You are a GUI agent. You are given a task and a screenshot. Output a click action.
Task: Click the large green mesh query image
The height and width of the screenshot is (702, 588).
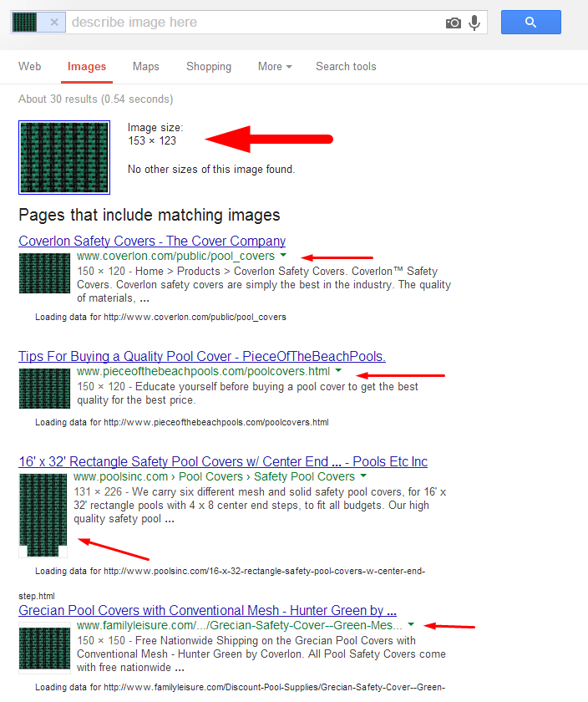click(64, 157)
